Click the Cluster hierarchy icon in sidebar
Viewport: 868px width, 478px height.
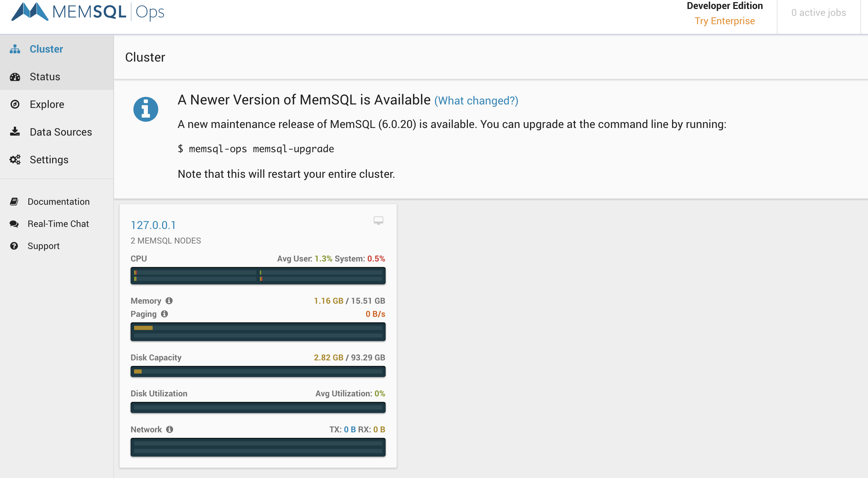(15, 49)
